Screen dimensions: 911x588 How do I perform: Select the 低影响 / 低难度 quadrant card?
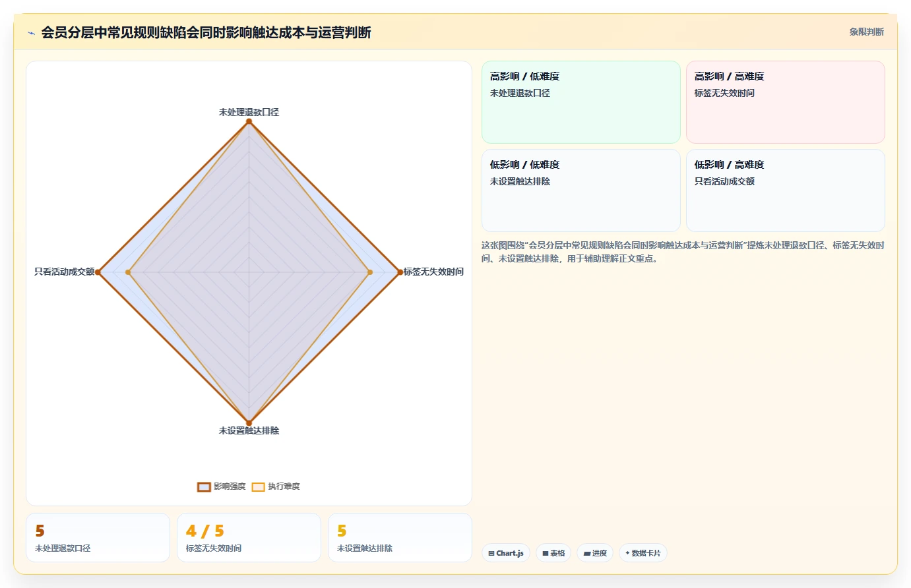click(x=581, y=191)
